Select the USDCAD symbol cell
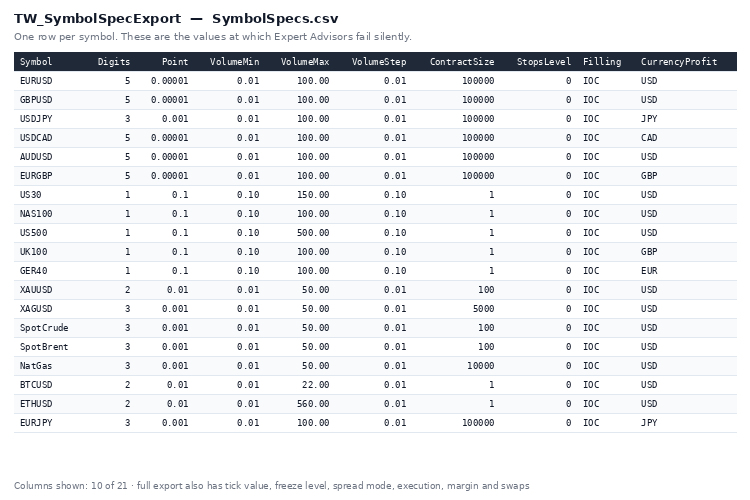This screenshot has width=750, height=500. pyautogui.click(x=36, y=138)
